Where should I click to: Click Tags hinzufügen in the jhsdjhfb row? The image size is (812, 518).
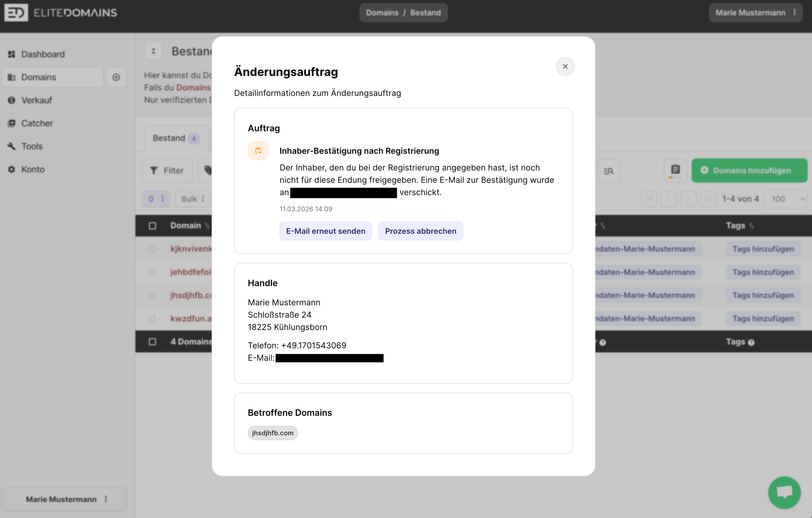pyautogui.click(x=763, y=295)
